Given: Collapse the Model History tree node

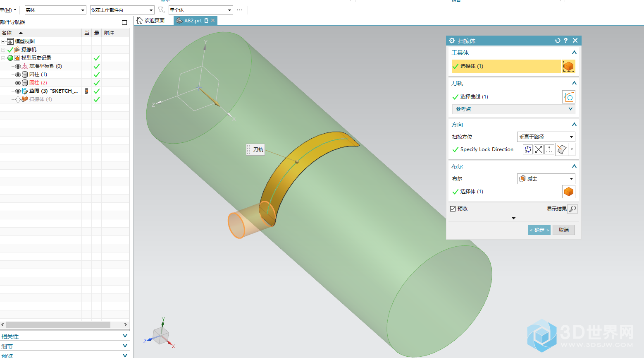Looking at the screenshot, I should (3, 58).
